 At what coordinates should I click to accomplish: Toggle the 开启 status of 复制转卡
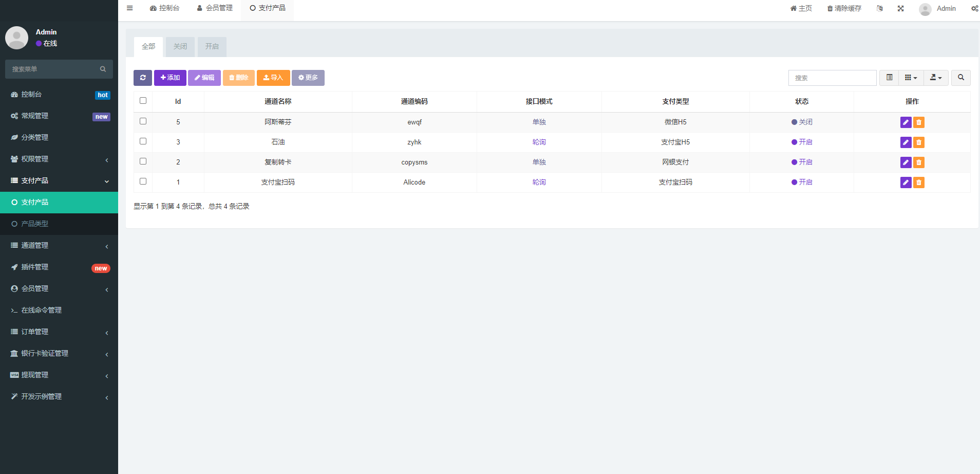pyautogui.click(x=802, y=162)
